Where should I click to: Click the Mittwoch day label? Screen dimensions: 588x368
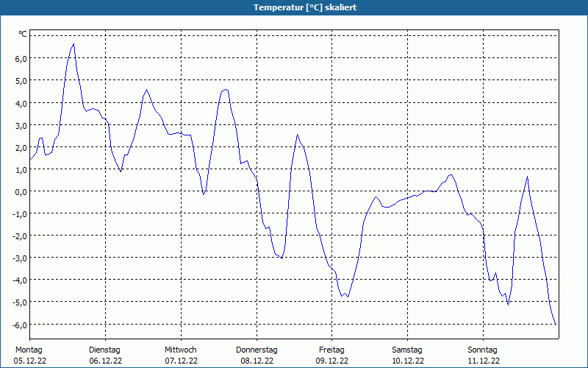pos(181,350)
